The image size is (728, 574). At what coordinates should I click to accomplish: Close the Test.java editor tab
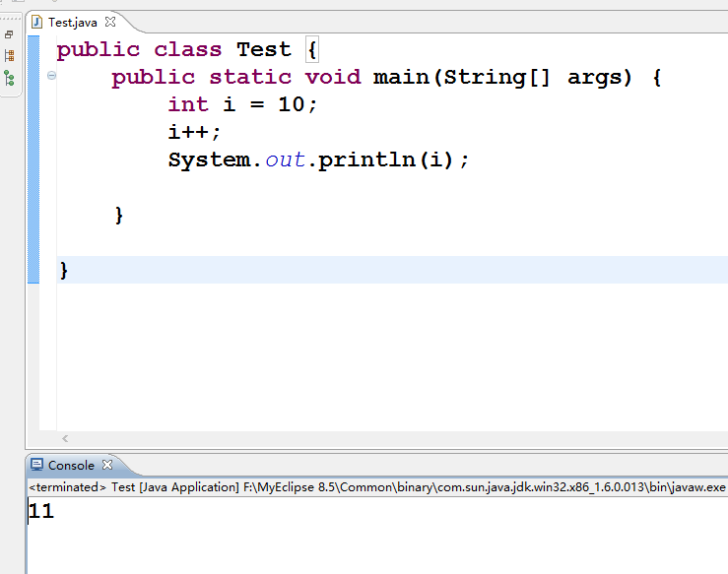tap(110, 22)
